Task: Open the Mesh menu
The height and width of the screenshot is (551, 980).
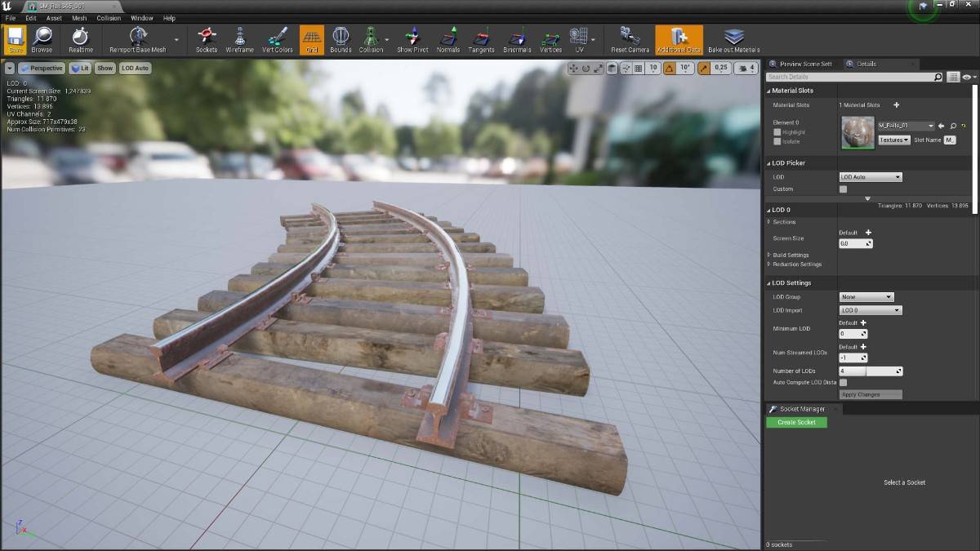Action: (x=79, y=18)
